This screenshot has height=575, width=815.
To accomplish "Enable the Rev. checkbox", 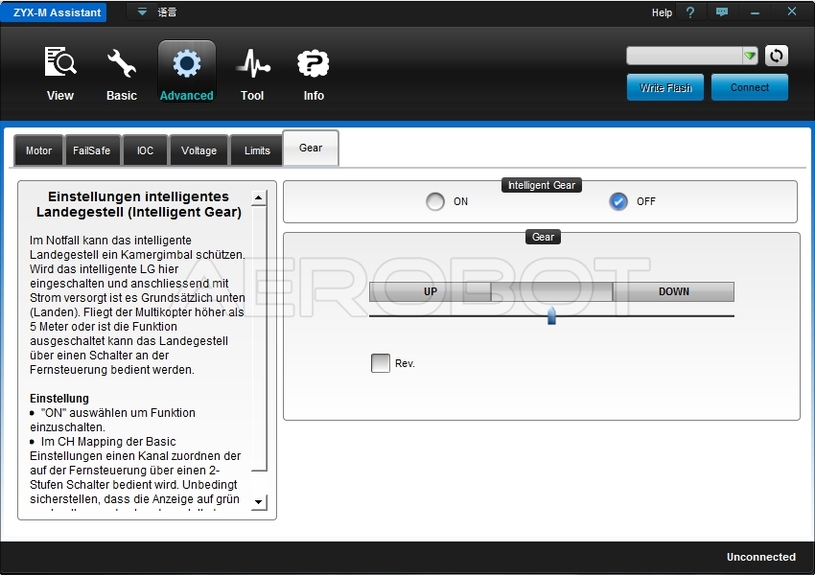I will (x=380, y=363).
